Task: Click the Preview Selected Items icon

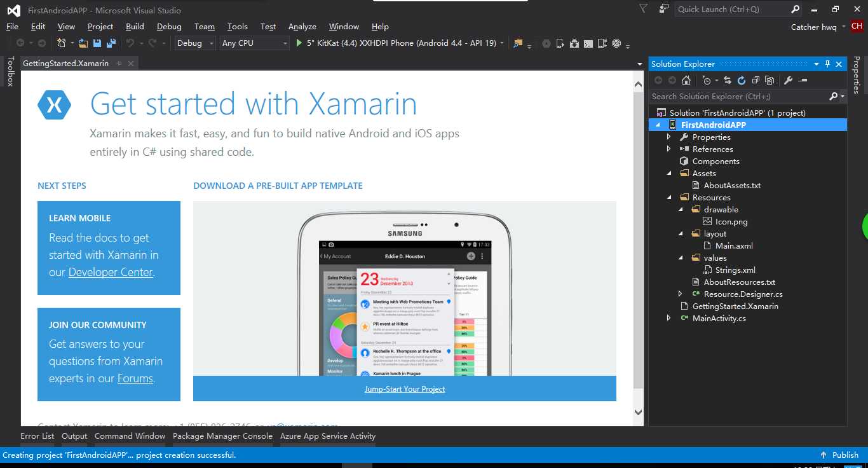Action: pos(803,80)
